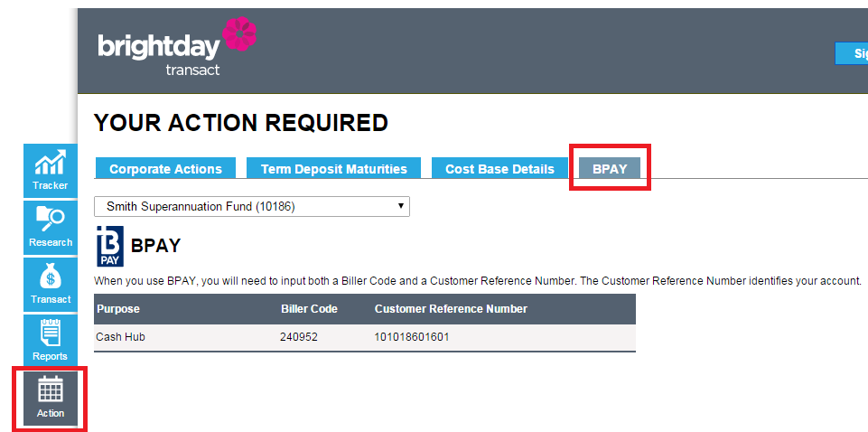Expand the Smith Superannuation Fund dropdown
Image resolution: width=868 pixels, height=432 pixels.
(252, 207)
